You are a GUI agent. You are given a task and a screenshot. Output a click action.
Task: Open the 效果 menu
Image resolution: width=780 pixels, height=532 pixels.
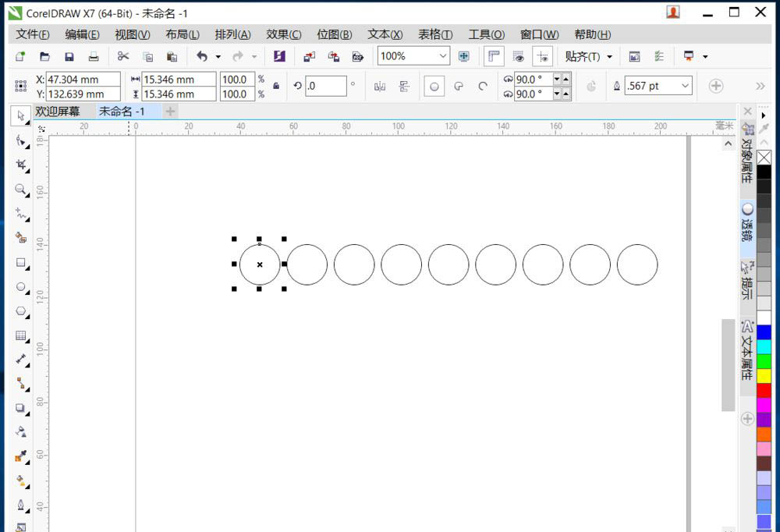[283, 34]
